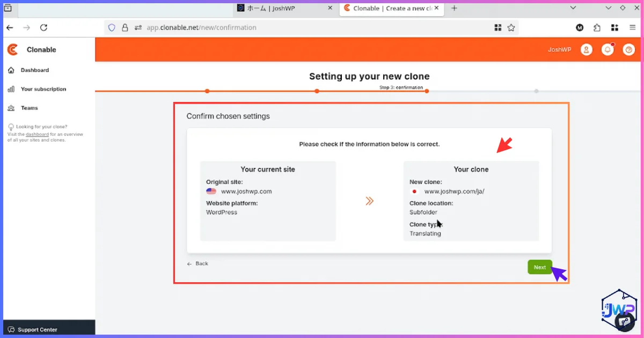Screen dimensions: 644x338
Task: Open the help question mark icon
Action: 629,49
